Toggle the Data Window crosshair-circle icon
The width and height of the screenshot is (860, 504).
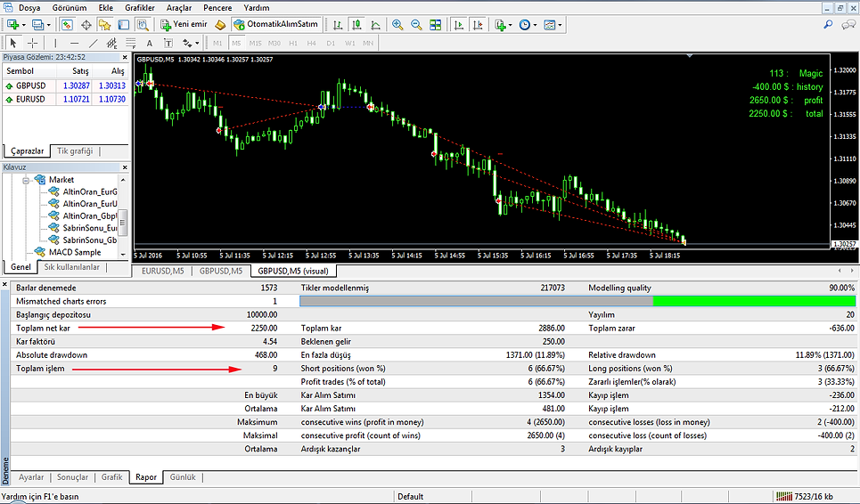tap(86, 25)
